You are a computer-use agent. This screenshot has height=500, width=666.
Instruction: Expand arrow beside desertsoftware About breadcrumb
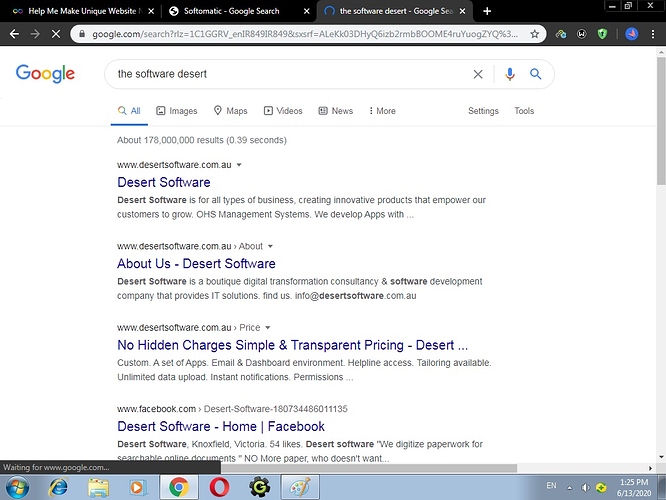point(270,246)
